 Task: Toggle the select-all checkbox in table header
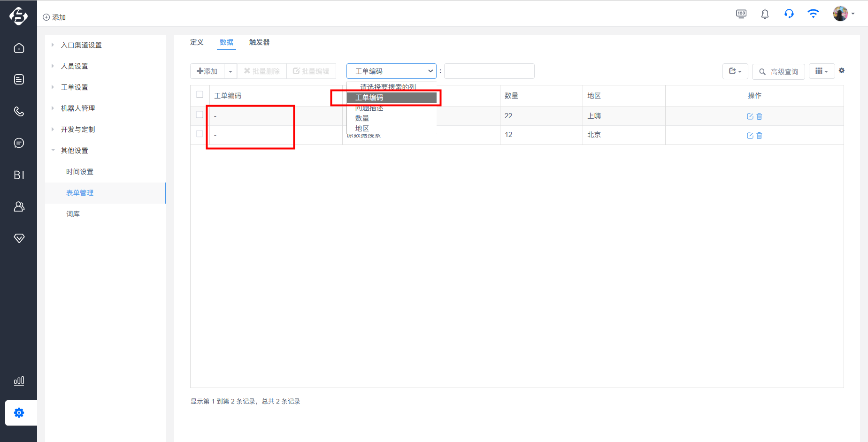[200, 95]
